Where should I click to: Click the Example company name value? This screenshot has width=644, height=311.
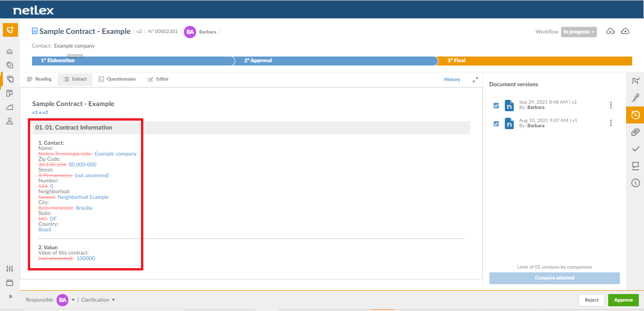coord(116,154)
